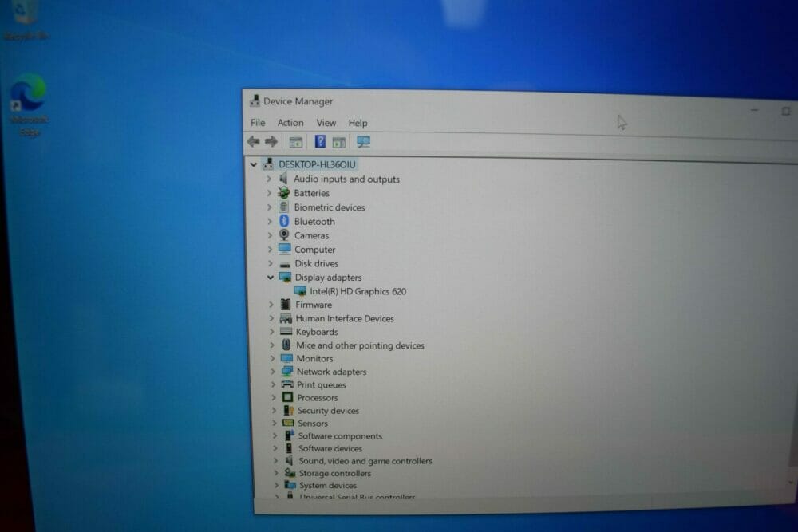This screenshot has width=798, height=532.
Task: Expand the Bluetooth category
Action: tap(269, 221)
